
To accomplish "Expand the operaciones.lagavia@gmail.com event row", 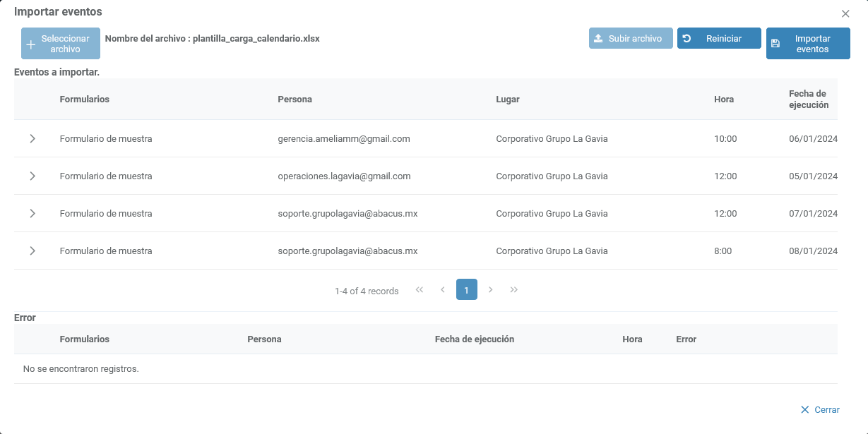I will [x=32, y=176].
